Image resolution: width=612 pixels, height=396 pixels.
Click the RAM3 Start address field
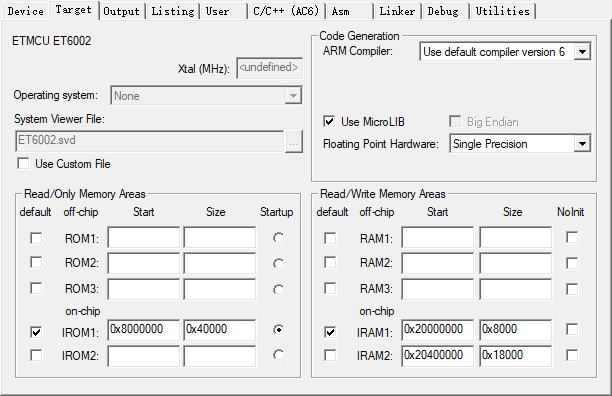[438, 289]
